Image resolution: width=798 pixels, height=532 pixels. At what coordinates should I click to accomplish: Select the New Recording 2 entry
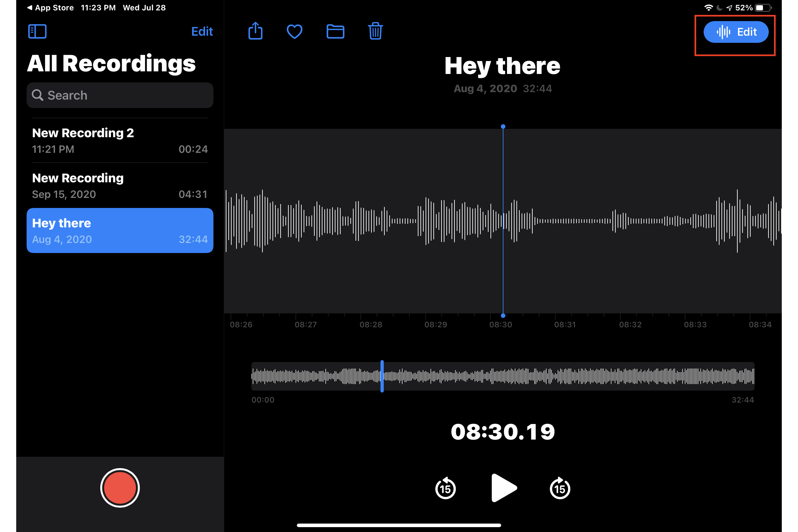119,140
